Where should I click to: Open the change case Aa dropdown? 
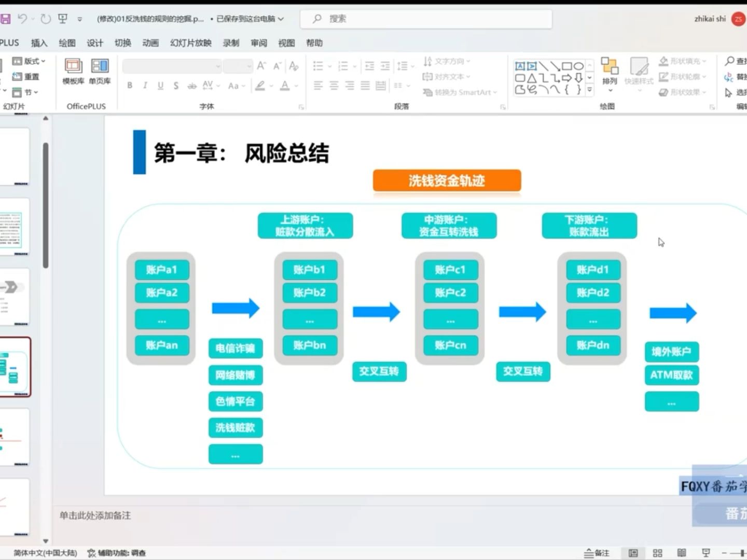point(236,86)
